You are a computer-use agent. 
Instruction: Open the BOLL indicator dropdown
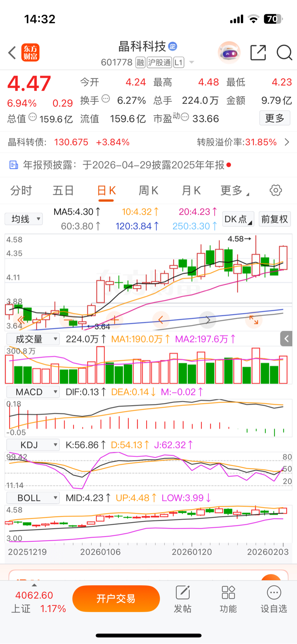click(x=33, y=498)
